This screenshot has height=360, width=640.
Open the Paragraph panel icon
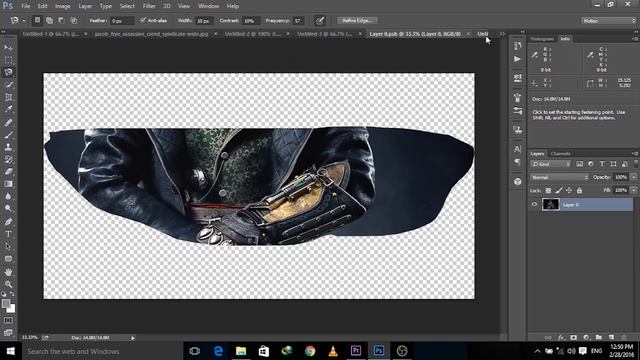tap(518, 162)
